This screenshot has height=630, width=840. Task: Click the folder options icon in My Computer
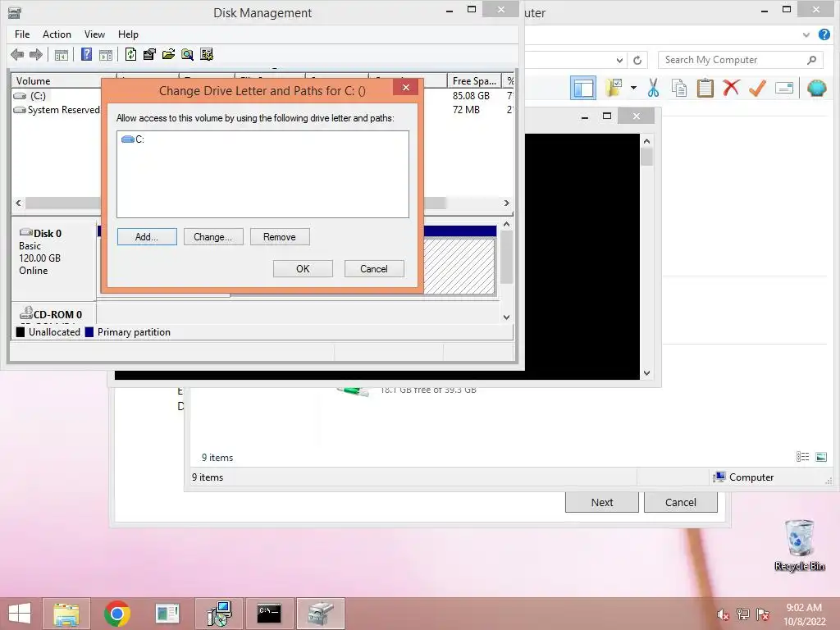coord(614,87)
